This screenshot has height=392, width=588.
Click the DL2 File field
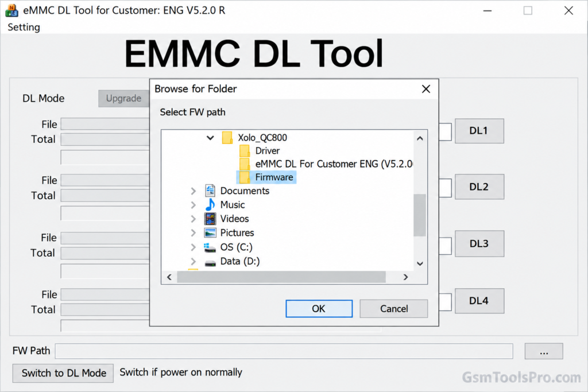point(106,180)
